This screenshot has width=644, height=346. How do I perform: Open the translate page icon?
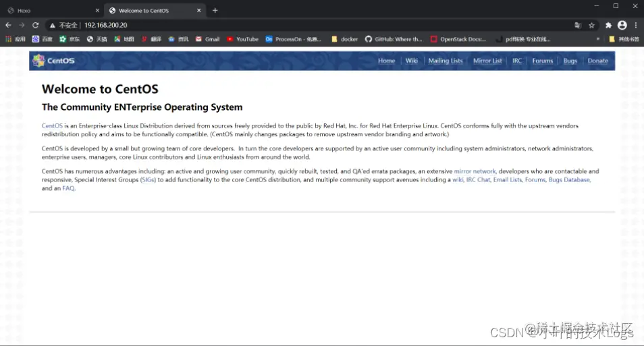coord(578,26)
